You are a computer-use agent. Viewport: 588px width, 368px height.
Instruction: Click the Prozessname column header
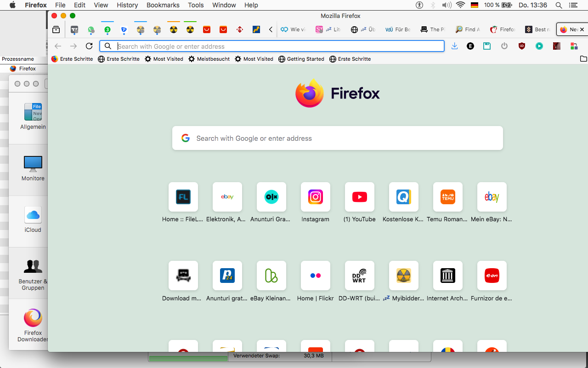click(x=18, y=59)
